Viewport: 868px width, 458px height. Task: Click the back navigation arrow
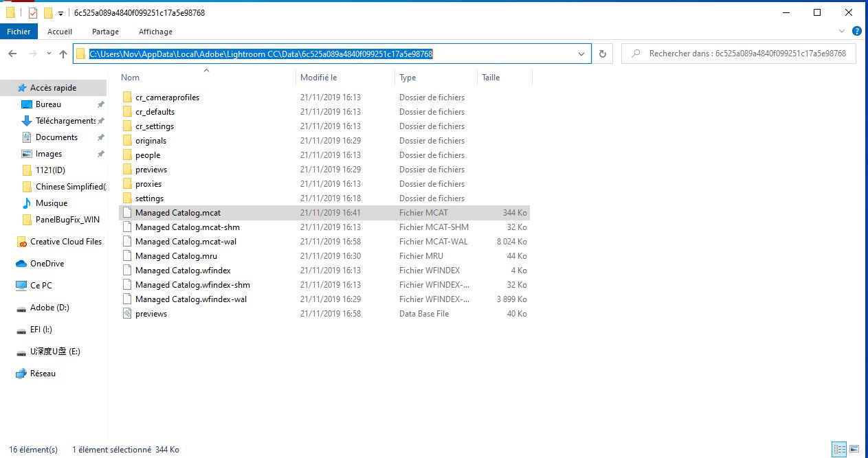click(14, 54)
